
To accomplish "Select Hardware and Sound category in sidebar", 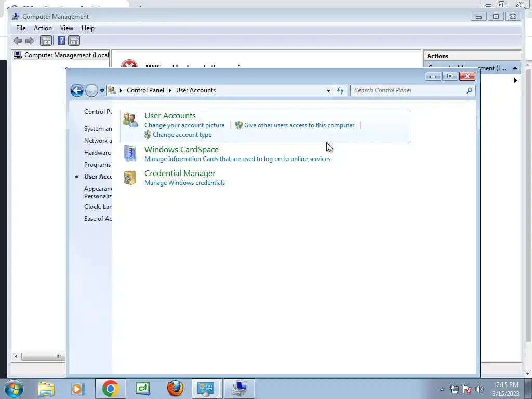I will click(98, 153).
